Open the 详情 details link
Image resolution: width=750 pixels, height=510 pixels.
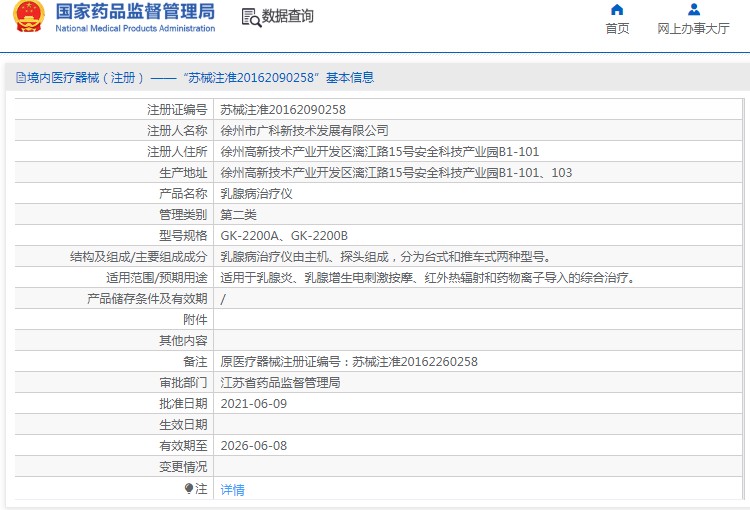pos(232,490)
